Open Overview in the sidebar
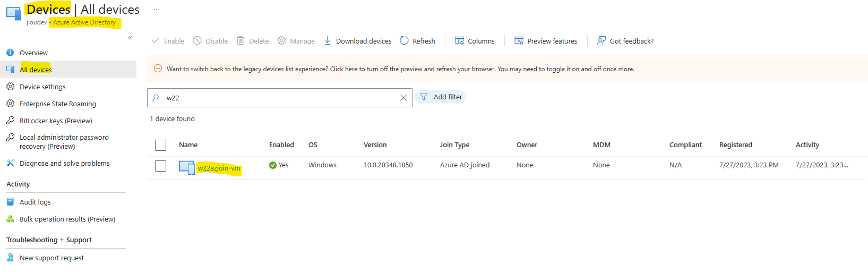The height and width of the screenshot is (272, 868). [33, 53]
